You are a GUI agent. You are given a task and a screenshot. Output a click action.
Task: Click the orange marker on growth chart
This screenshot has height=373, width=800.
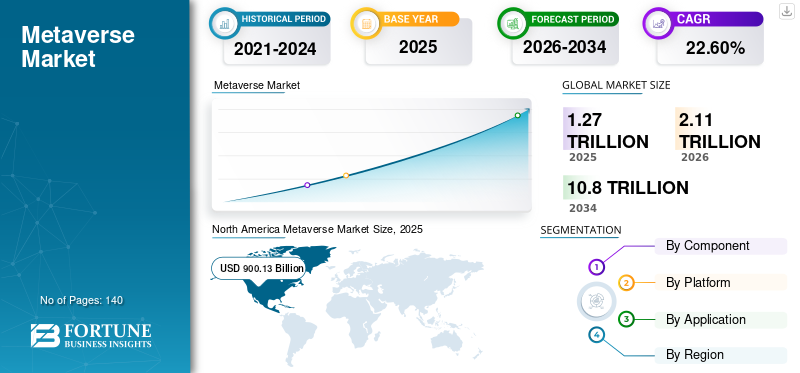[346, 176]
